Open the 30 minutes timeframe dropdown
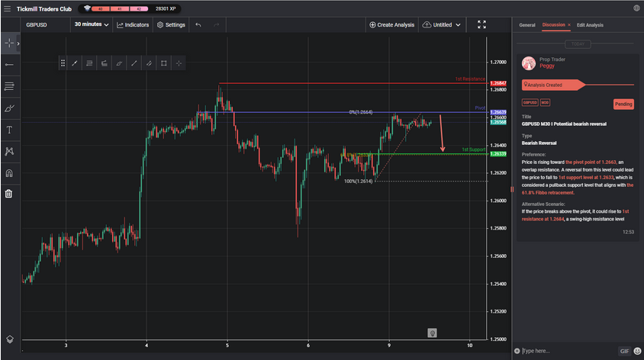The width and height of the screenshot is (644, 360). coord(91,24)
